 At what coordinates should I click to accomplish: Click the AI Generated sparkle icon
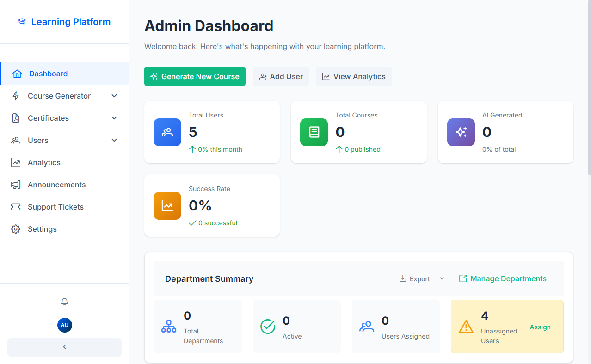(x=461, y=132)
